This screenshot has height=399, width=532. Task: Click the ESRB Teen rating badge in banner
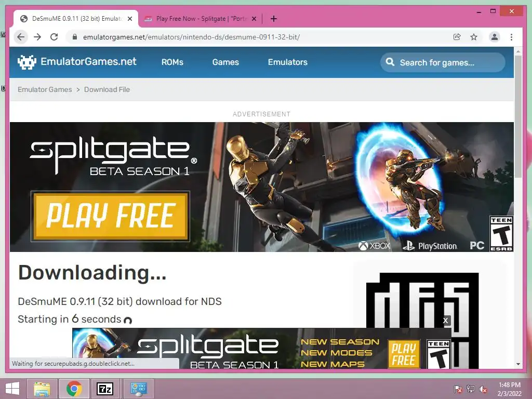click(x=501, y=234)
